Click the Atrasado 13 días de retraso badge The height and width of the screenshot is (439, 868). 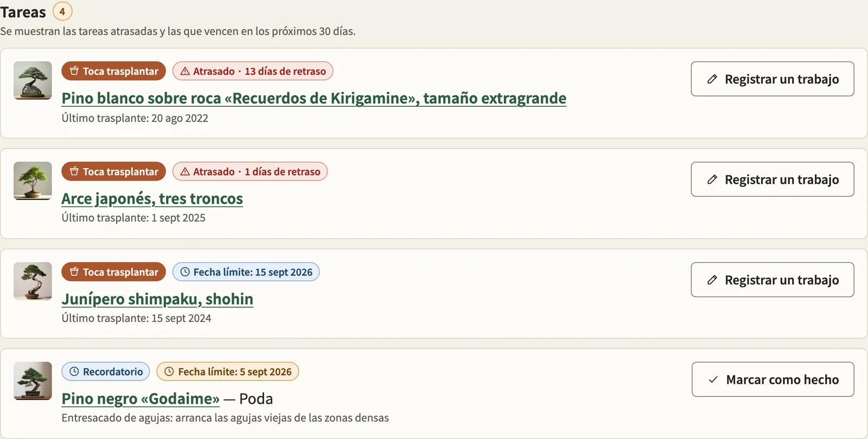click(x=253, y=71)
